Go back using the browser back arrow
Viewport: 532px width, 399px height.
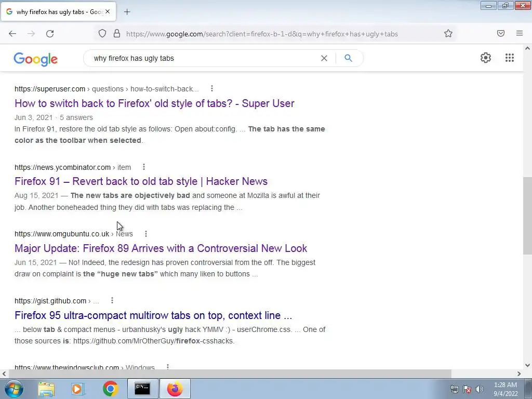click(12, 34)
